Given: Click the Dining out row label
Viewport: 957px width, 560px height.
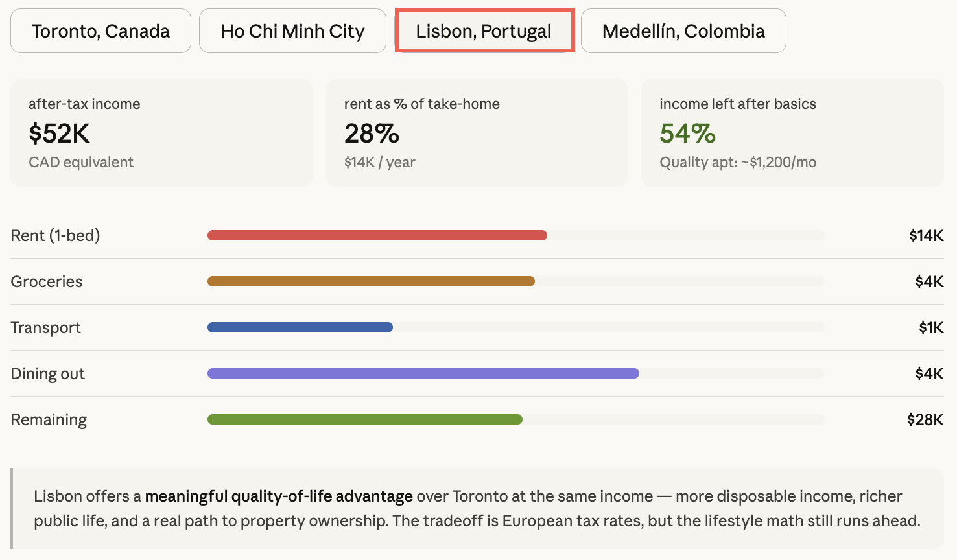Looking at the screenshot, I should tap(48, 374).
